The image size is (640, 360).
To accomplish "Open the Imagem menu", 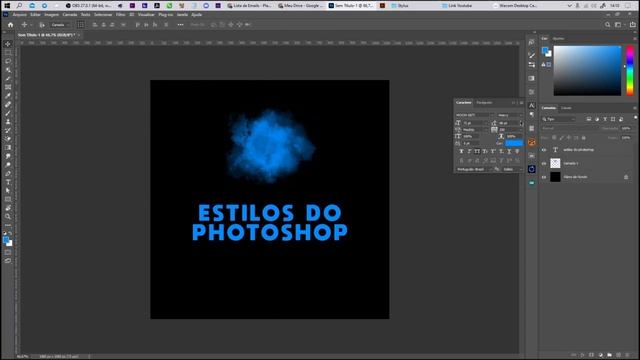I will tap(51, 14).
